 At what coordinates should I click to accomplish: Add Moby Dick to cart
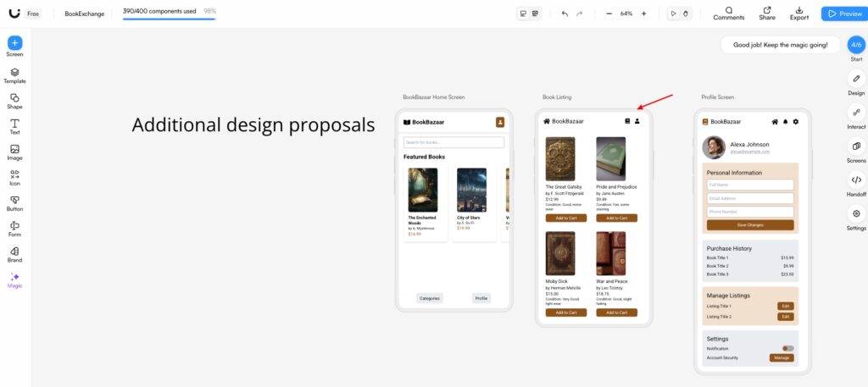tap(565, 312)
